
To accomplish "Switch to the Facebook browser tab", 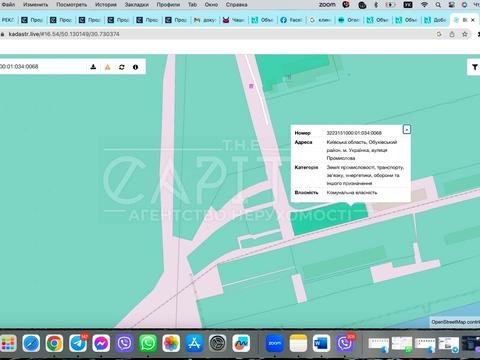I will 291,20.
